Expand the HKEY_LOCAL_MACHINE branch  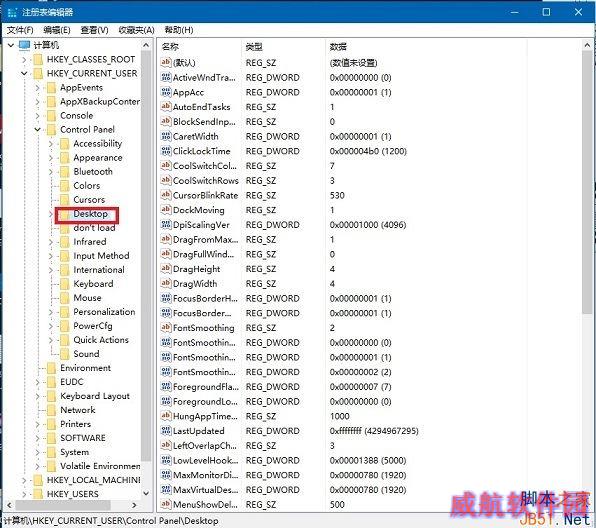pyautogui.click(x=24, y=480)
